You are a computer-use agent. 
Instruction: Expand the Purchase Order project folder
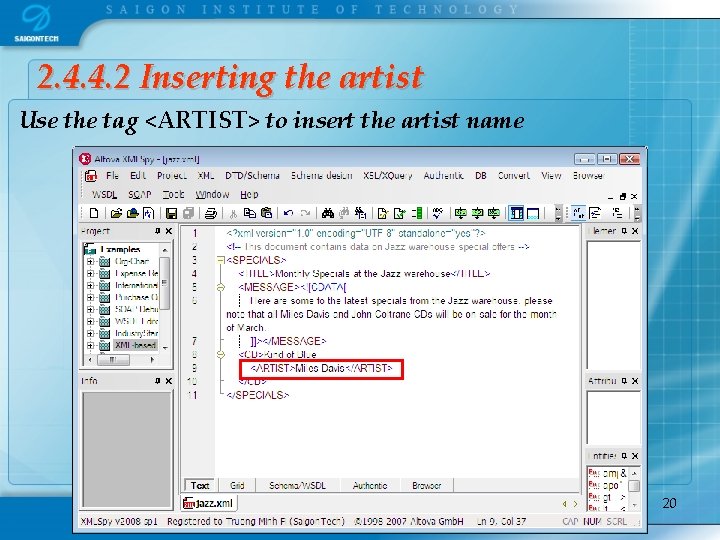pyautogui.click(x=90, y=297)
